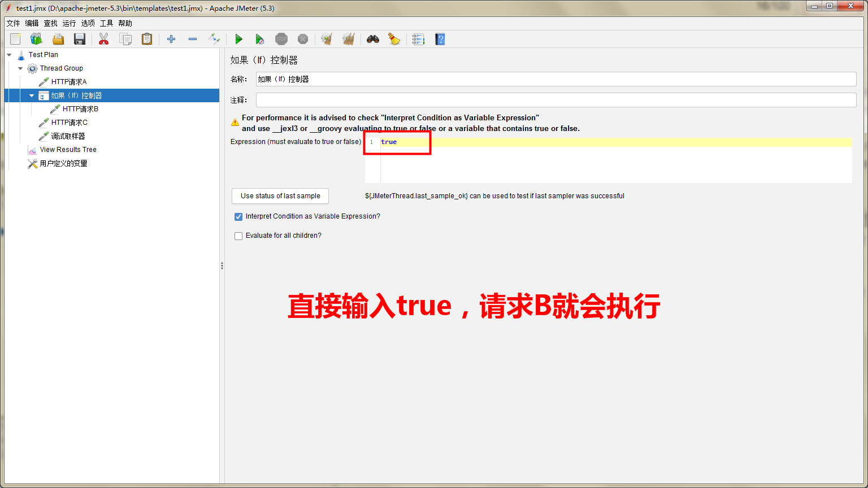This screenshot has height=488, width=868.
Task: Enable Evaluate for all children
Action: click(x=238, y=236)
